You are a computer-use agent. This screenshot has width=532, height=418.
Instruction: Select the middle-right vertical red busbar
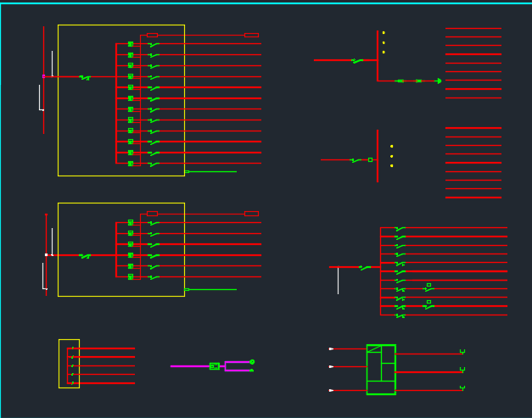[x=378, y=156]
